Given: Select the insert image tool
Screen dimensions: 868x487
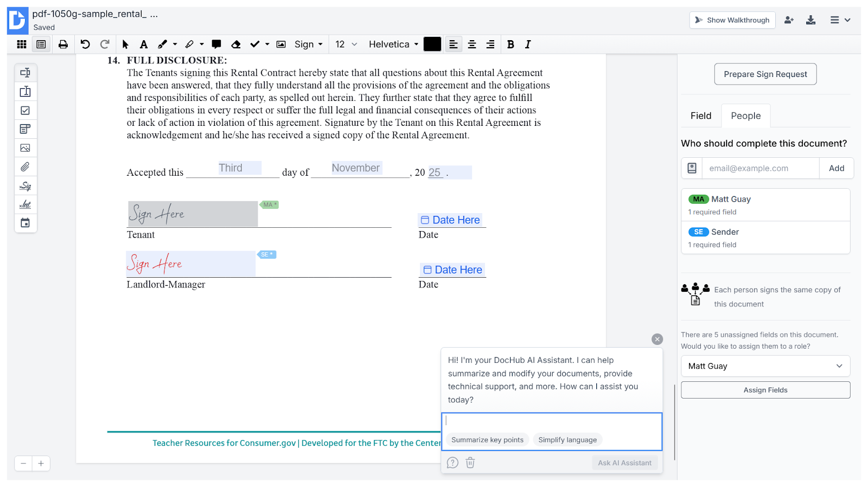Looking at the screenshot, I should point(281,44).
